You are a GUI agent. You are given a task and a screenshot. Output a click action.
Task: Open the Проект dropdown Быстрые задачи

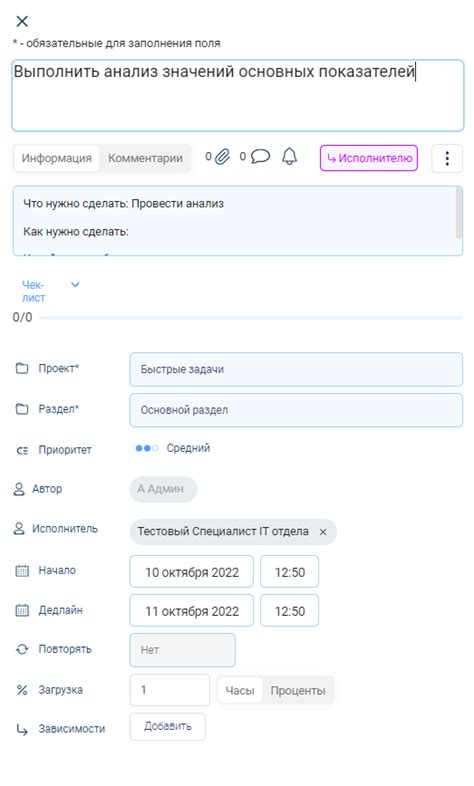click(296, 369)
